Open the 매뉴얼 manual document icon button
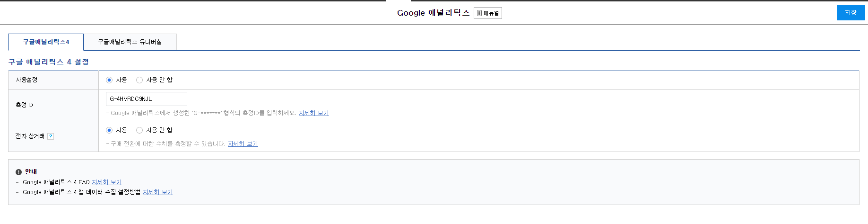Screen dimensions: 868x224 point(487,13)
